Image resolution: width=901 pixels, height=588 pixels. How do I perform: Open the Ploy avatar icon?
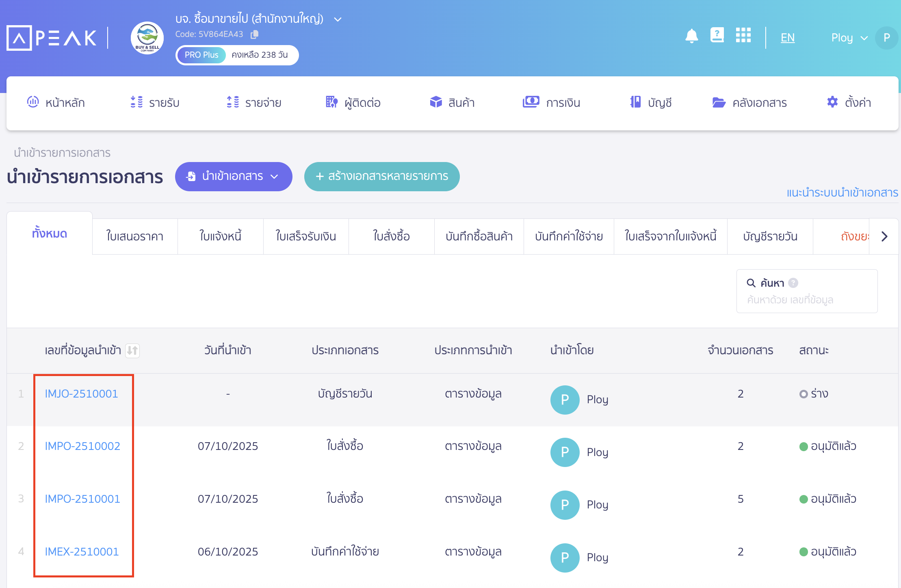887,37
